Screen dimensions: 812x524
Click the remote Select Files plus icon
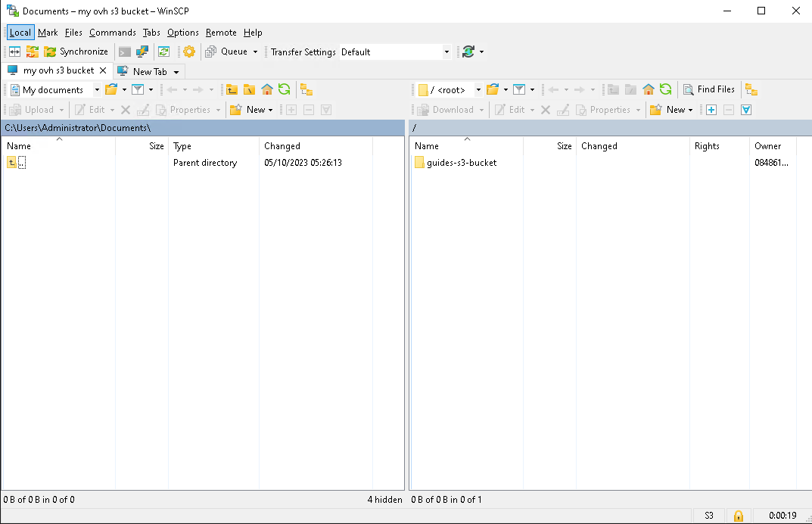711,110
